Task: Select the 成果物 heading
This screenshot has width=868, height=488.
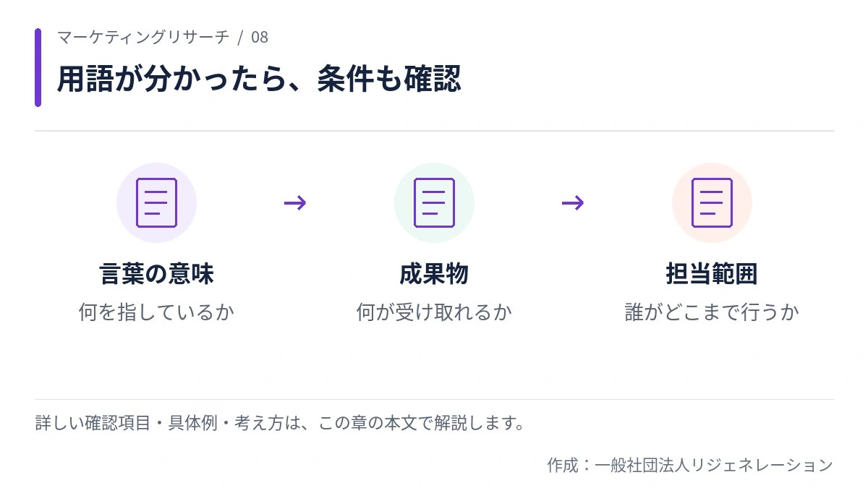Action: [434, 275]
